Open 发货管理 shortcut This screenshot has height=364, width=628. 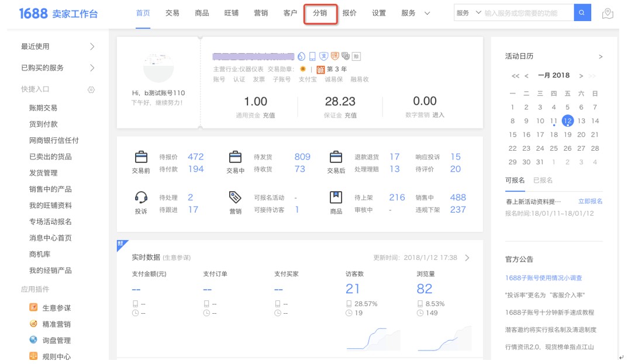43,173
